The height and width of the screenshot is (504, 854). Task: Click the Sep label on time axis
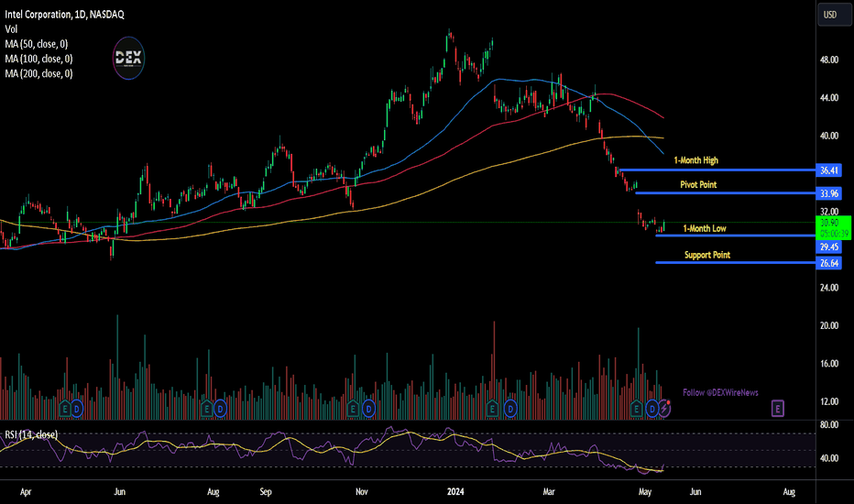click(265, 492)
